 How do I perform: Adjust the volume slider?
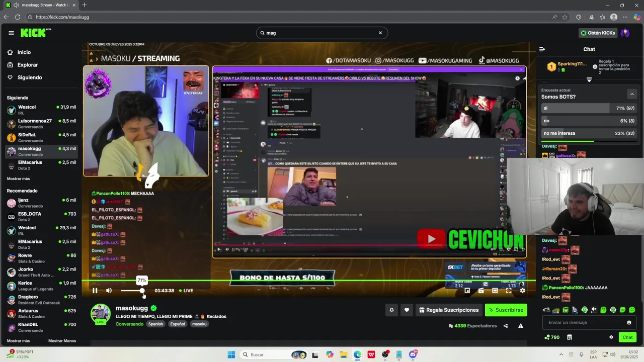pos(132,291)
